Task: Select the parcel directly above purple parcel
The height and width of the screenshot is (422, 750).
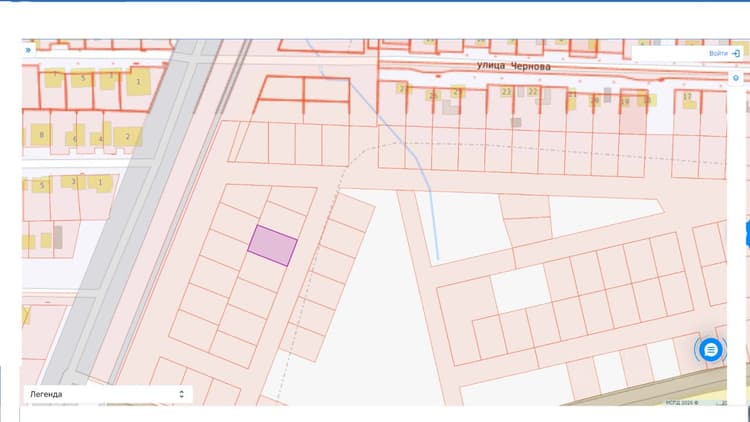Action: pyautogui.click(x=282, y=218)
